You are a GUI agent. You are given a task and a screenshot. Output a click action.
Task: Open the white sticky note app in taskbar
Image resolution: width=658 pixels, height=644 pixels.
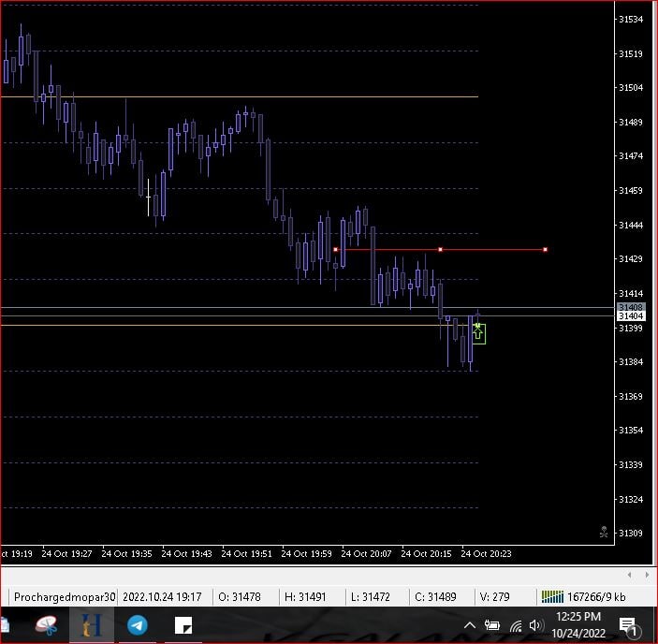(x=183, y=625)
